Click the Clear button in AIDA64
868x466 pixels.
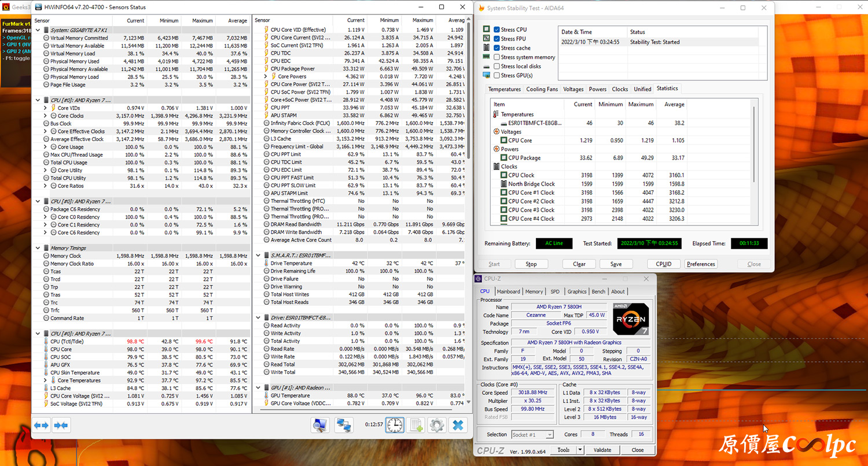(x=579, y=264)
